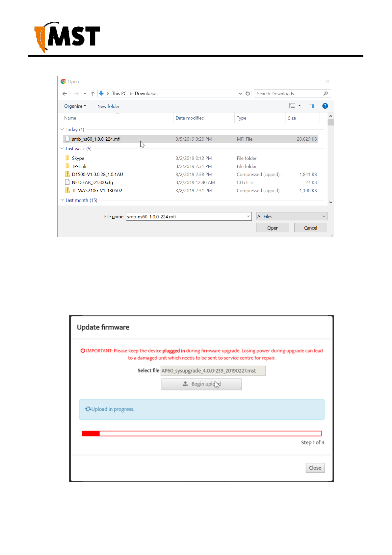The height and width of the screenshot is (555, 392).
Task: Open the blue help icon
Action: [325, 106]
